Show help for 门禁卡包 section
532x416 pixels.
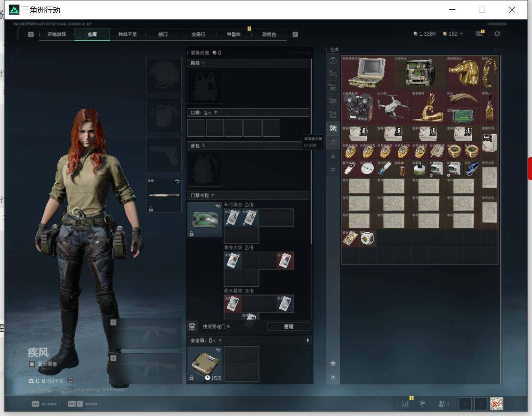pos(213,195)
